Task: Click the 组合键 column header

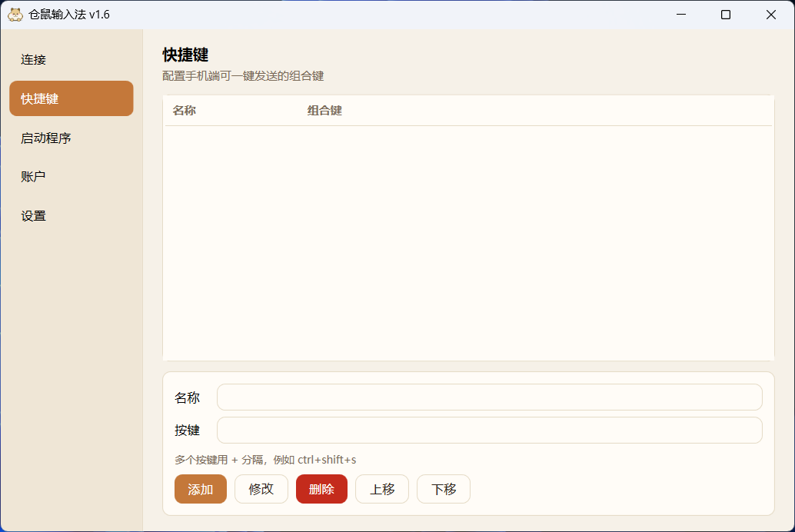Action: click(x=324, y=111)
